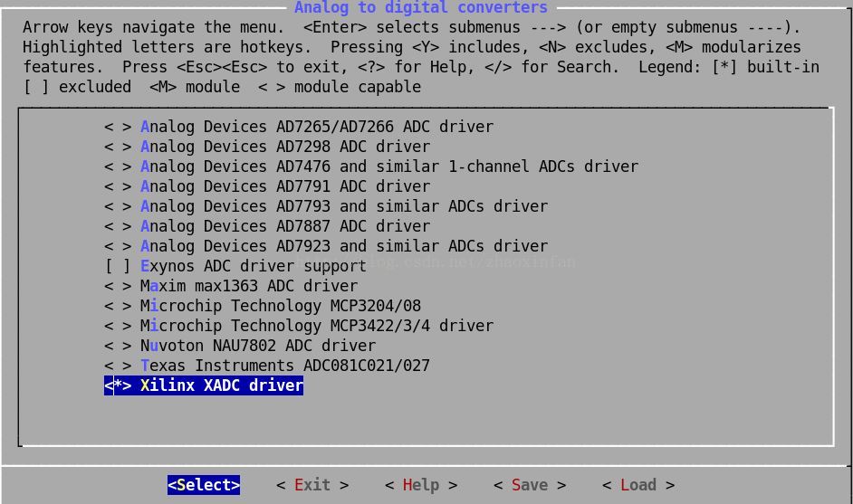Select the Analog Devices AD7887 ADC driver entry
Viewport: 853px width, 504px height.
tap(285, 226)
